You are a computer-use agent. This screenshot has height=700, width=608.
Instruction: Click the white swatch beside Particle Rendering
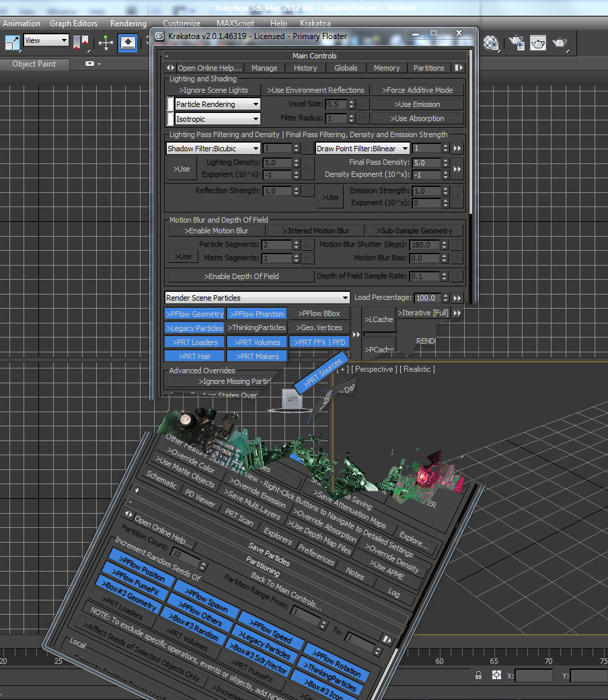click(x=170, y=104)
